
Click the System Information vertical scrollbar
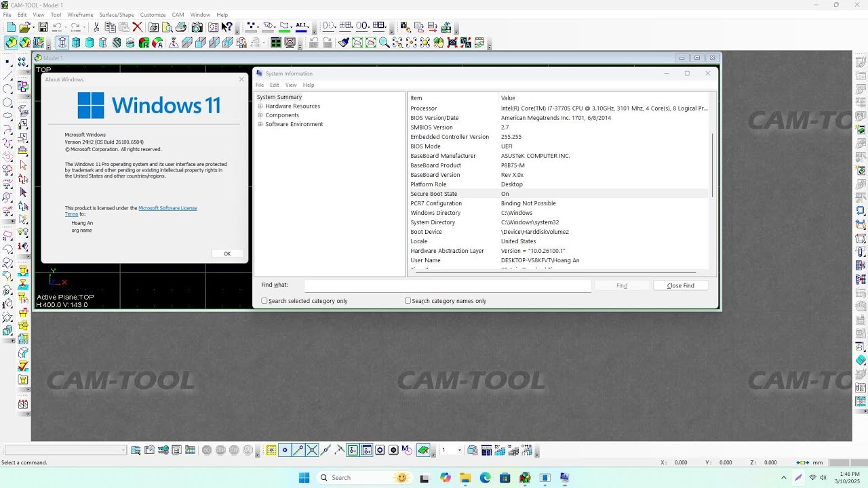(x=713, y=165)
